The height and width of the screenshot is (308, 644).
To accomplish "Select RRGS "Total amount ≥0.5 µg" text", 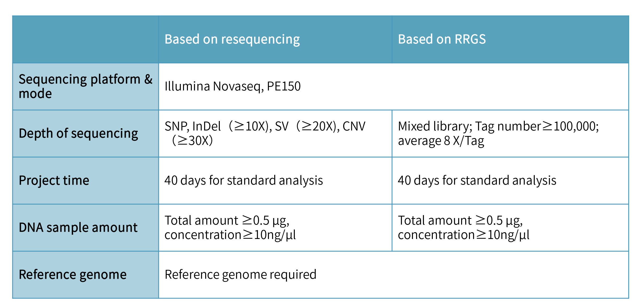I will click(460, 220).
